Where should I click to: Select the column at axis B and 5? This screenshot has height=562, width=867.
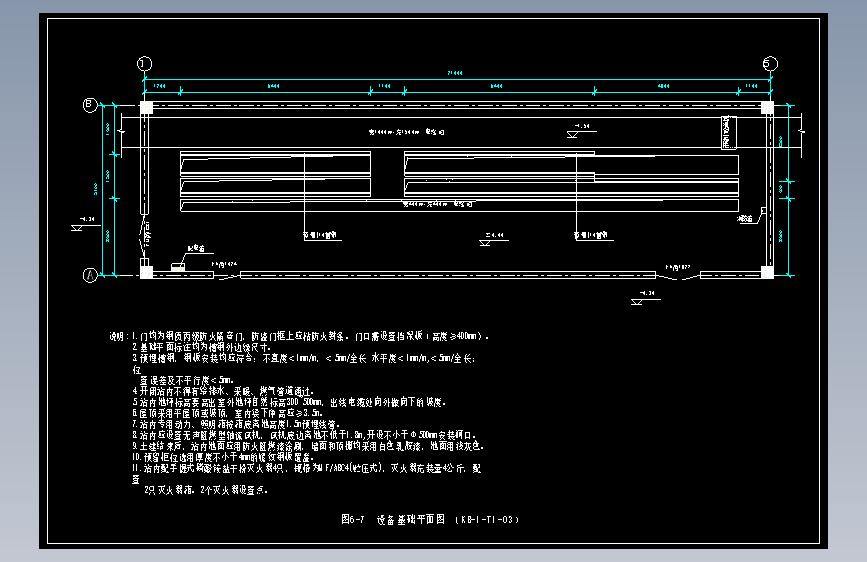pos(767,107)
